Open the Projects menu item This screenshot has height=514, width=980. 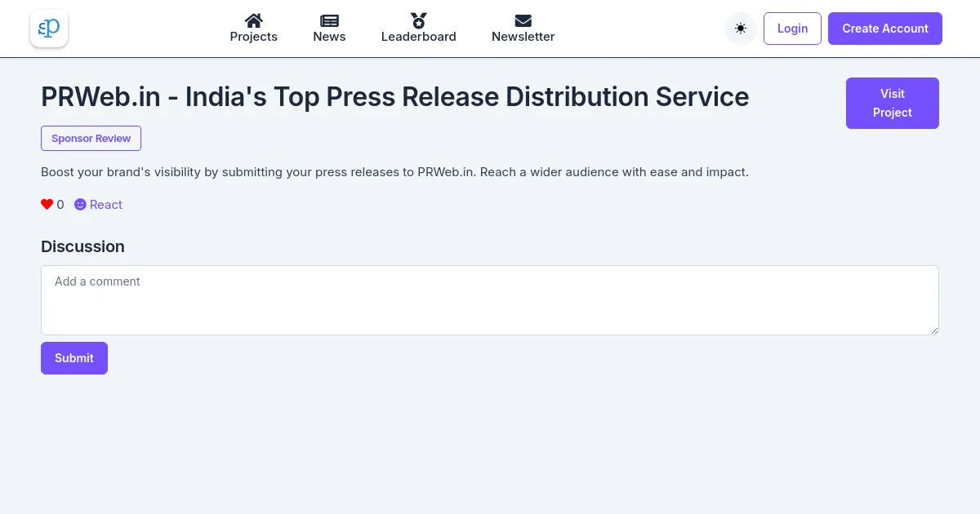(253, 37)
